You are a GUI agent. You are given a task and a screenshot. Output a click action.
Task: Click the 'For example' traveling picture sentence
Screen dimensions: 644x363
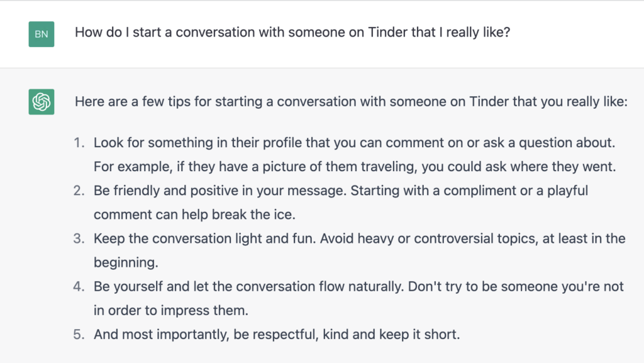355,166
